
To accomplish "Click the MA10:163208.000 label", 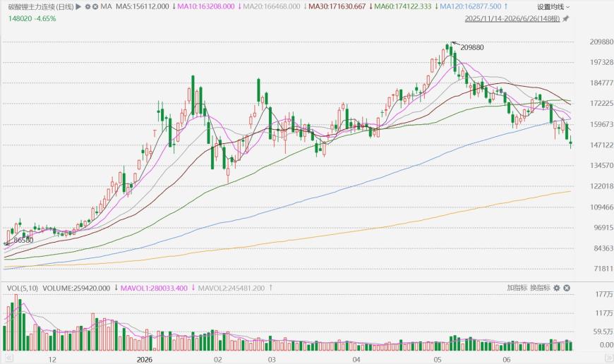I will (x=205, y=6).
